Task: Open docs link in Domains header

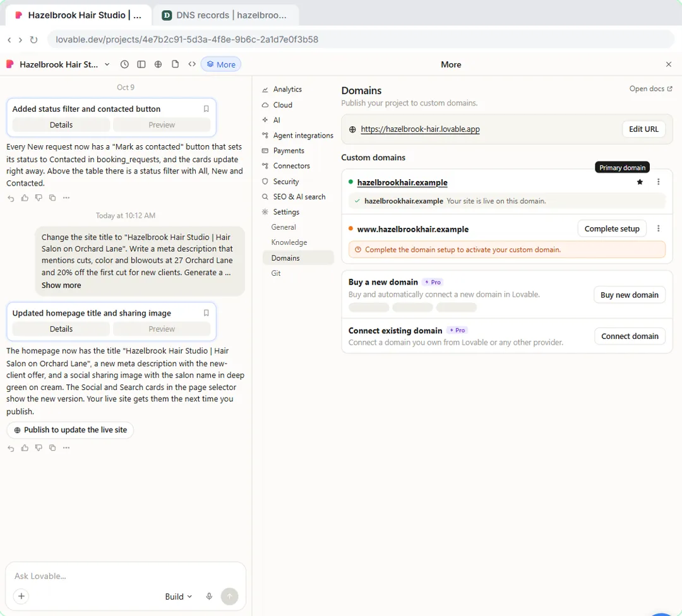Action: 650,89
